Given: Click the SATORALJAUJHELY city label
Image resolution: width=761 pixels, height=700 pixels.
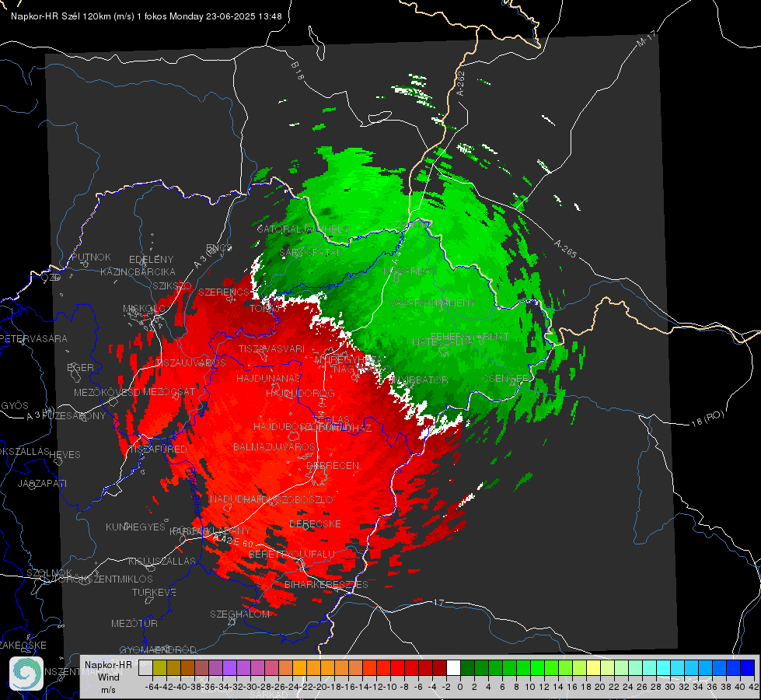Looking at the screenshot, I should pos(303,229).
